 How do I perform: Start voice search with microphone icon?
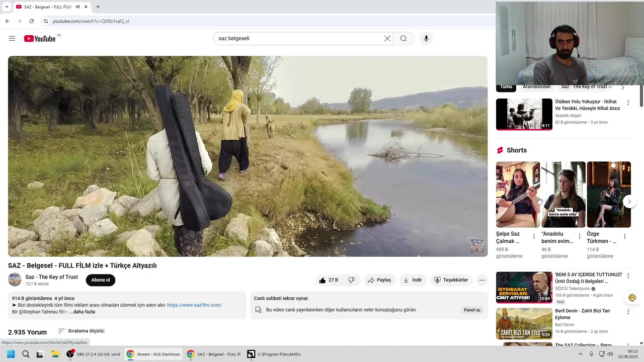426,39
